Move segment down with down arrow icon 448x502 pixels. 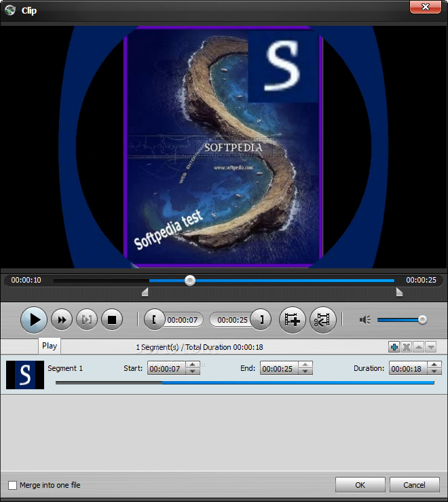coord(431,346)
